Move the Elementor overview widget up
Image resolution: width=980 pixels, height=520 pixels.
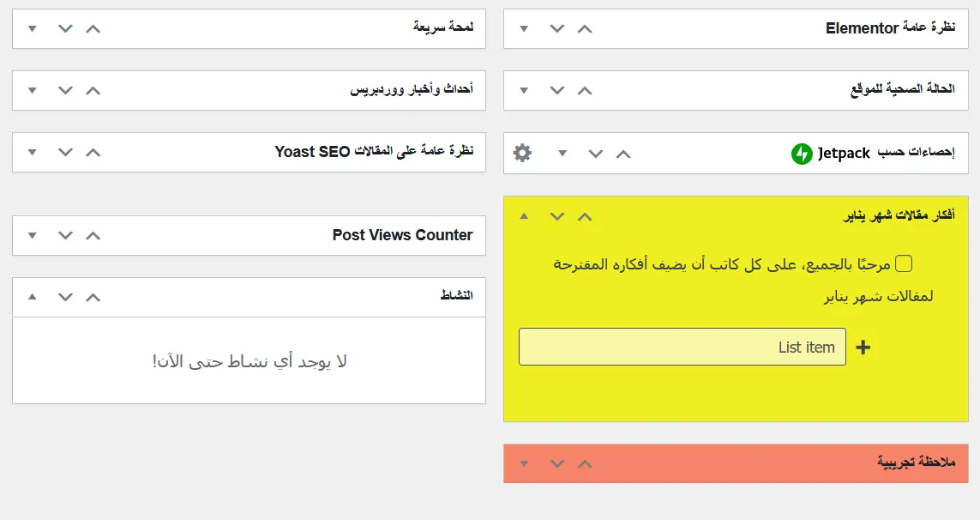coord(585,28)
